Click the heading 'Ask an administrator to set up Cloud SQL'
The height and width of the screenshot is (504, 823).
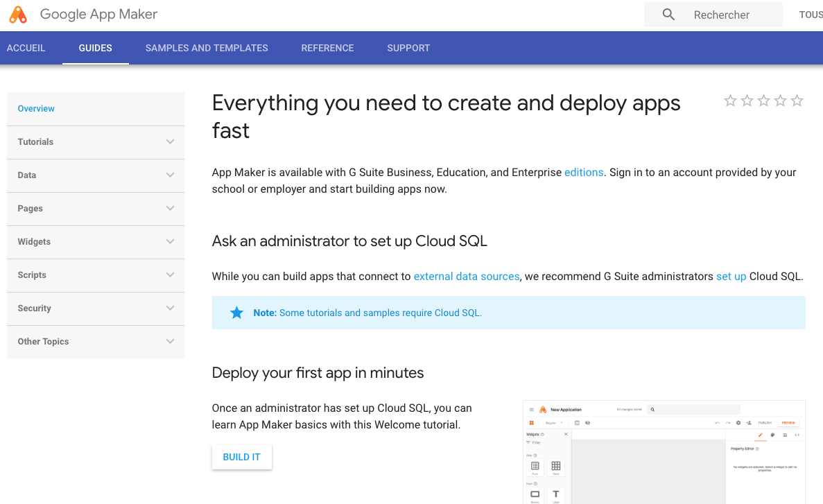point(349,241)
